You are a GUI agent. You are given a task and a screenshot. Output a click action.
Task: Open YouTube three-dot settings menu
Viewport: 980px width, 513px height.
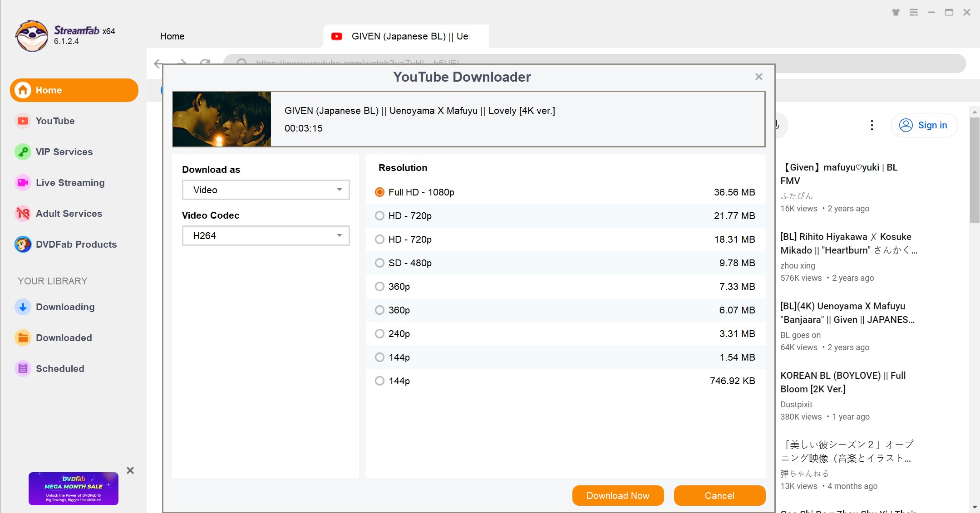coord(872,125)
